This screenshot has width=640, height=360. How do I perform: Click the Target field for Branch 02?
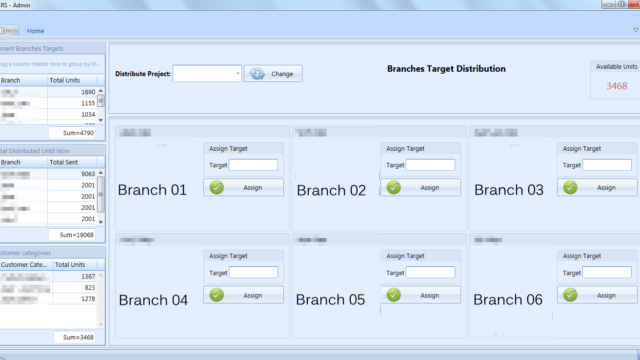point(430,165)
